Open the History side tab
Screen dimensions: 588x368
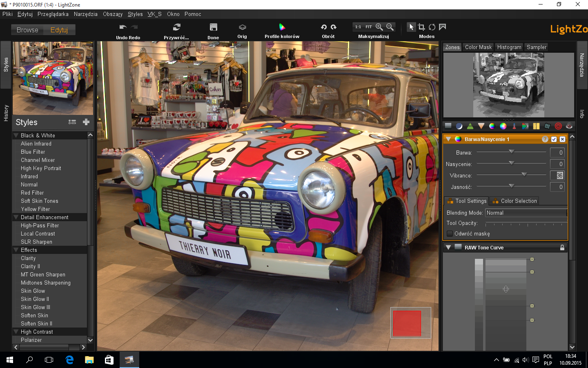(x=6, y=113)
